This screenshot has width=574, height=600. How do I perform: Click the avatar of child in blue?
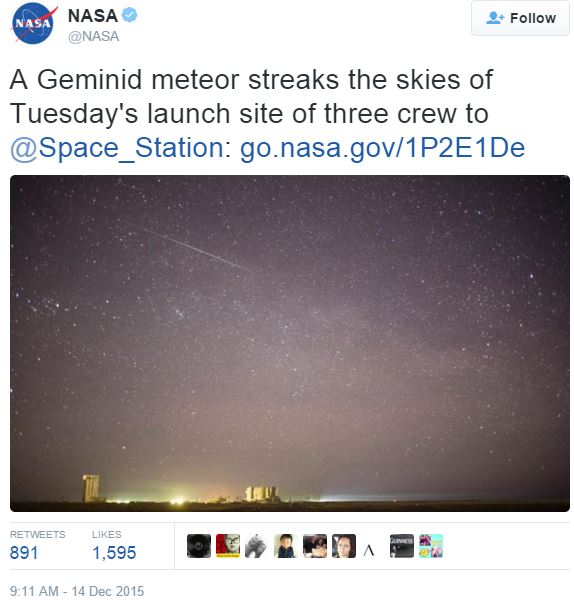[285, 546]
